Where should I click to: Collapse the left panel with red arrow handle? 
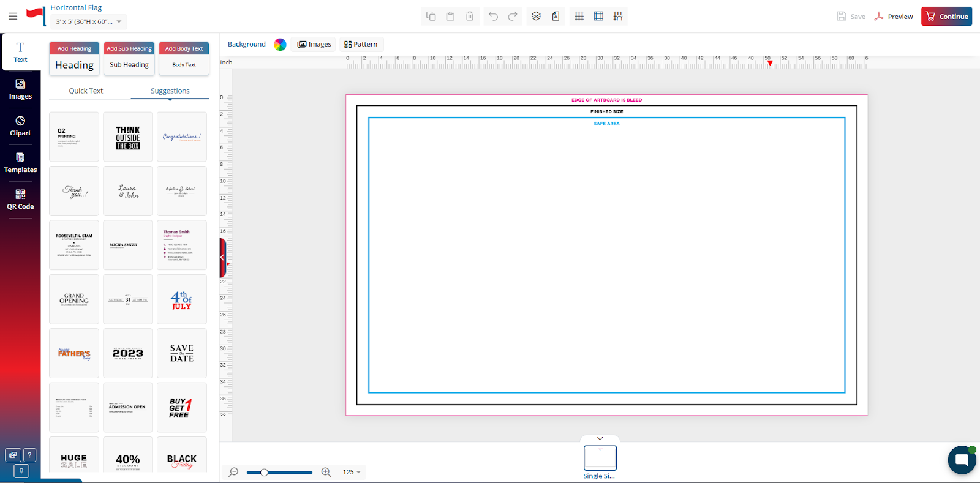[x=224, y=258]
